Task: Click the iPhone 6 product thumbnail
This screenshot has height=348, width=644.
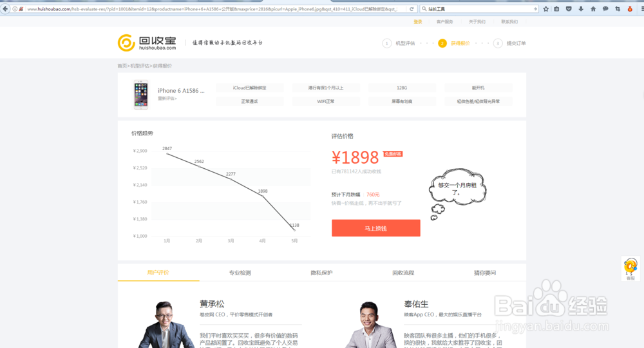Action: click(141, 95)
